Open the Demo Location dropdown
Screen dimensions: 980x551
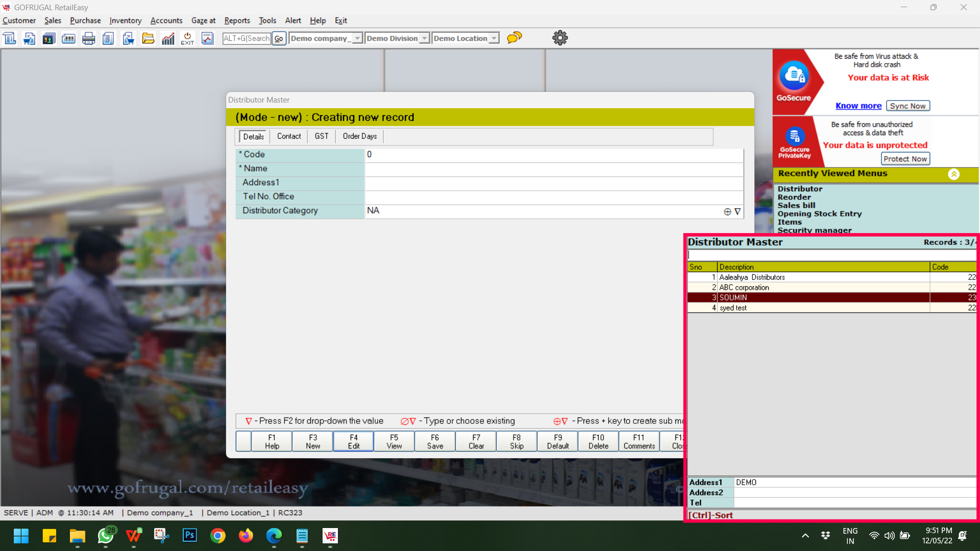(494, 38)
